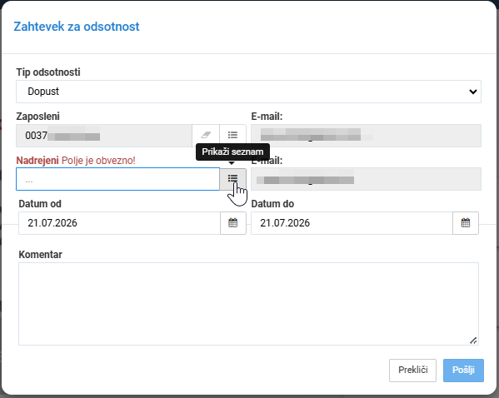Image resolution: width=499 pixels, height=398 pixels.
Task: Open the Datum do calendar picker
Action: tap(465, 223)
